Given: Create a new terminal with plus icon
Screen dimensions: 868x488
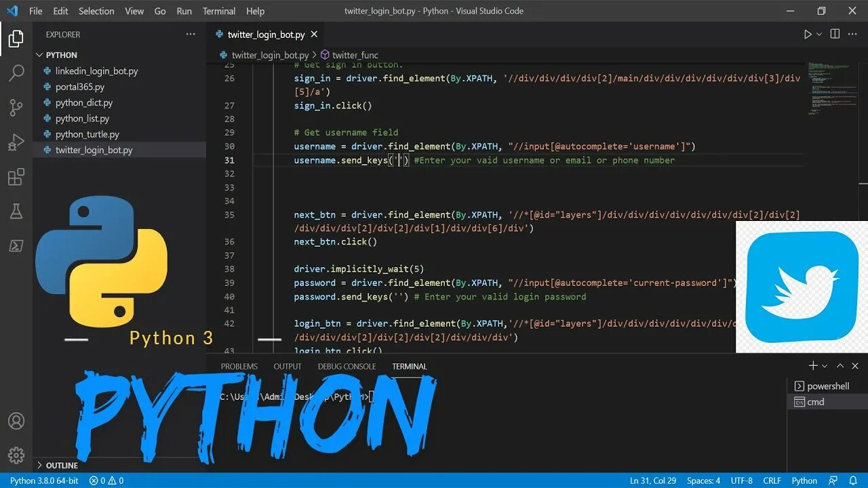Looking at the screenshot, I should (x=813, y=366).
